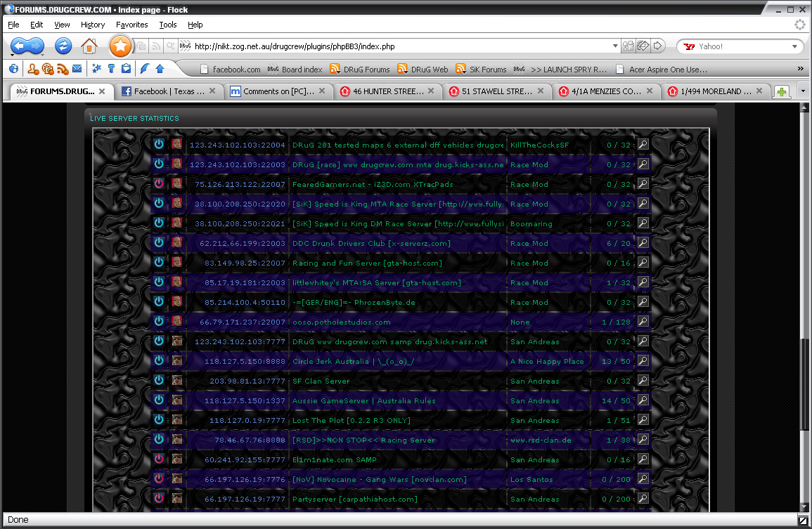Click the Reload page icon
This screenshot has width=812, height=529.
pos(63,46)
